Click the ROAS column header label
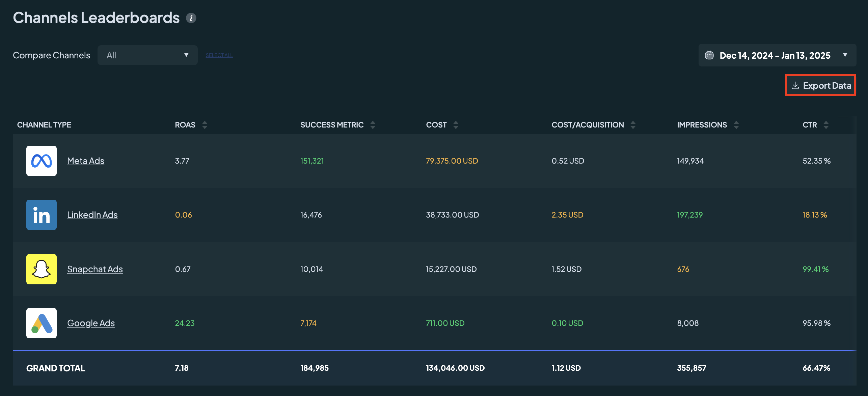 coord(185,125)
